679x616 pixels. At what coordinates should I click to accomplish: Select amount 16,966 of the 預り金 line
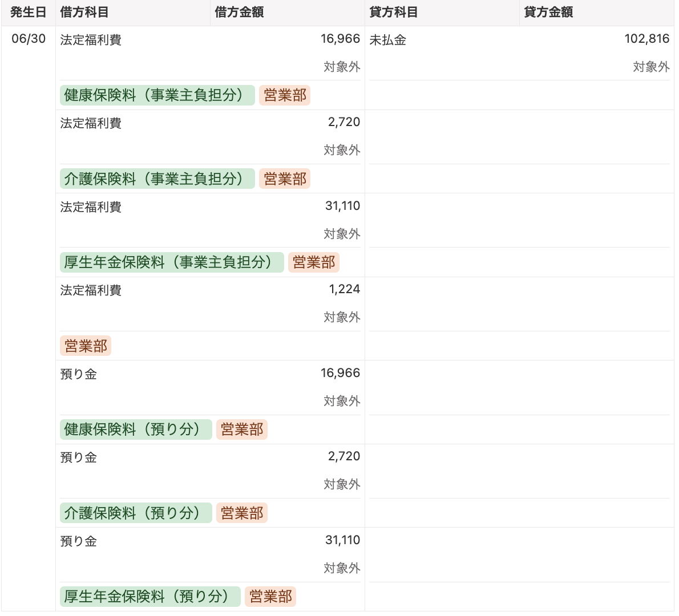(341, 373)
